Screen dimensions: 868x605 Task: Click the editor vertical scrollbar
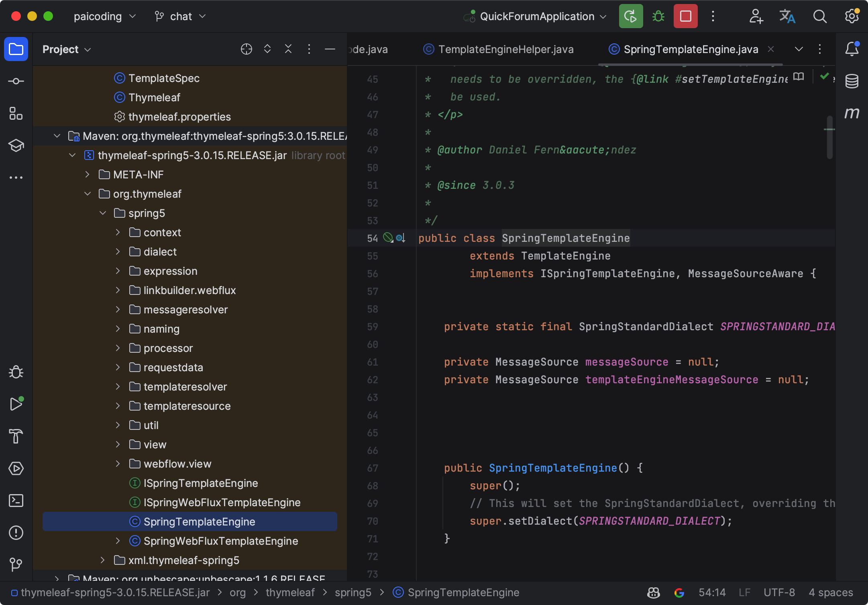click(x=829, y=137)
